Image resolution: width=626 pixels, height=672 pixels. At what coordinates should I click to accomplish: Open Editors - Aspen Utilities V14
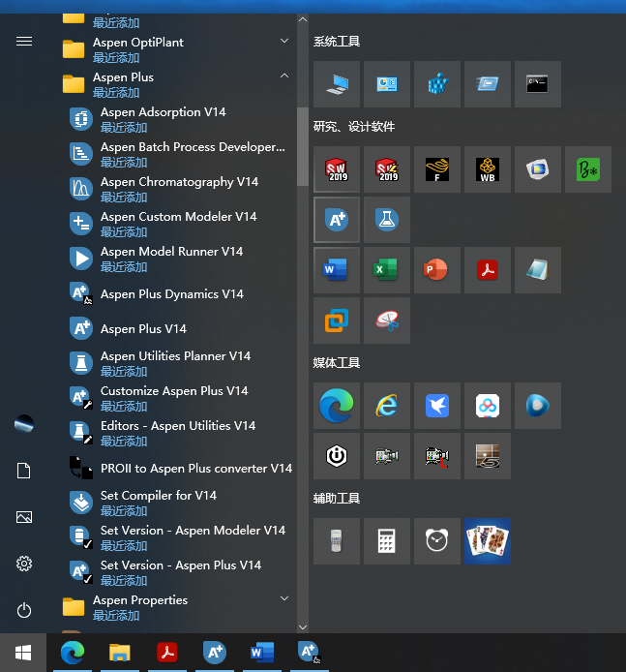(x=178, y=433)
